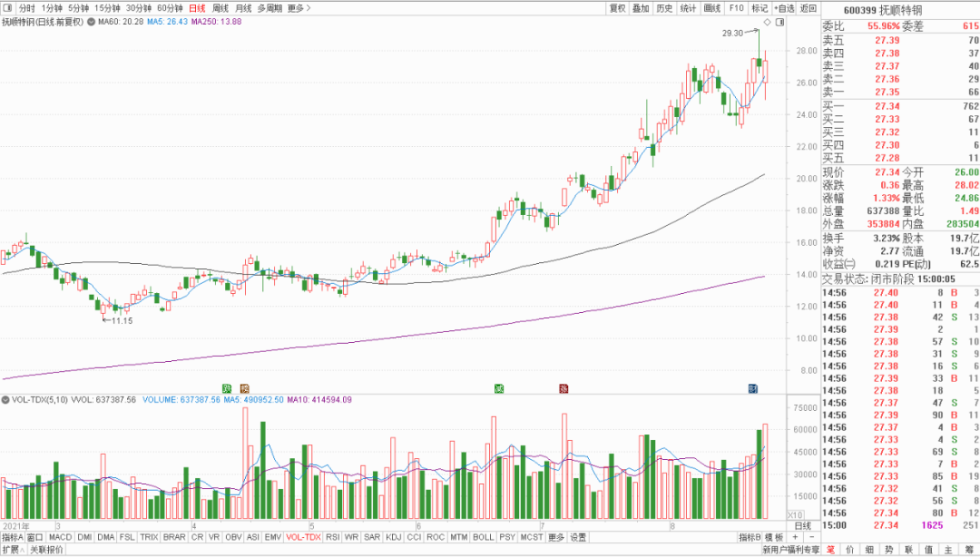Open 新用户福利专享 link
This screenshot has height=557, width=980.
tap(790, 550)
